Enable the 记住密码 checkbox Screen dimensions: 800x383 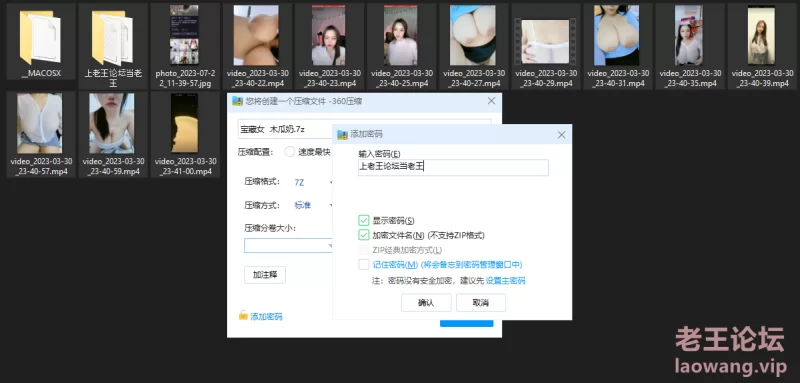pyautogui.click(x=363, y=264)
